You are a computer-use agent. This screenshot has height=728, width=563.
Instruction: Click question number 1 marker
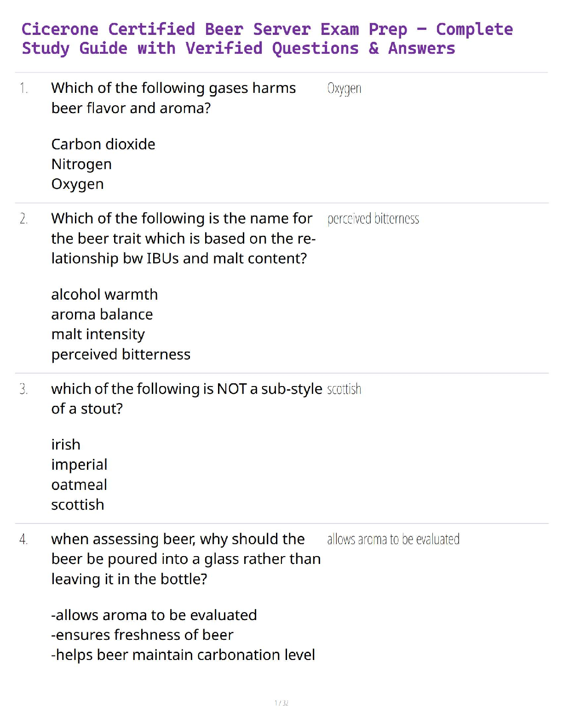[x=23, y=88]
